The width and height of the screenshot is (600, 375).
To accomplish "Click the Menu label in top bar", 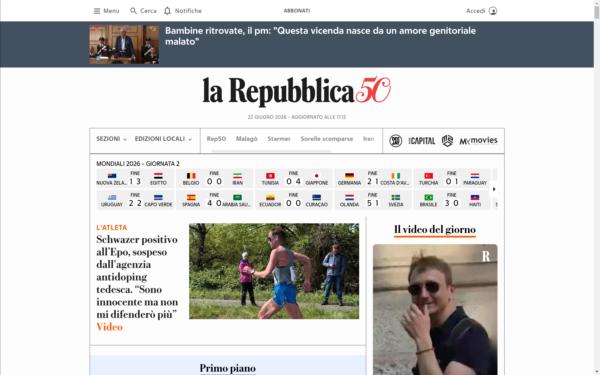I will pos(111,11).
